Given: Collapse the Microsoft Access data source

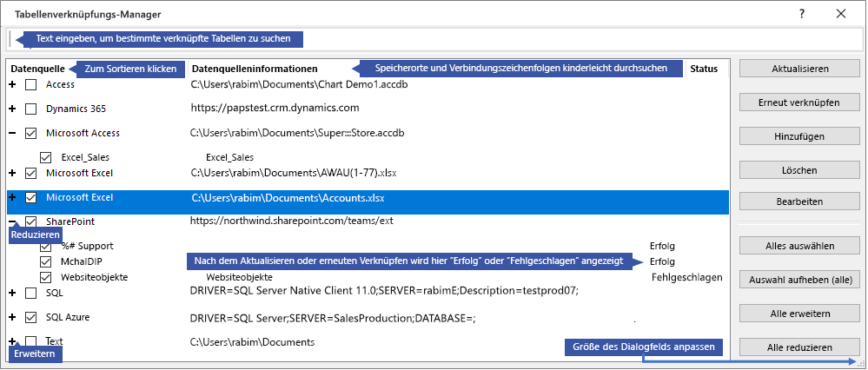Looking at the screenshot, I should pos(13,133).
